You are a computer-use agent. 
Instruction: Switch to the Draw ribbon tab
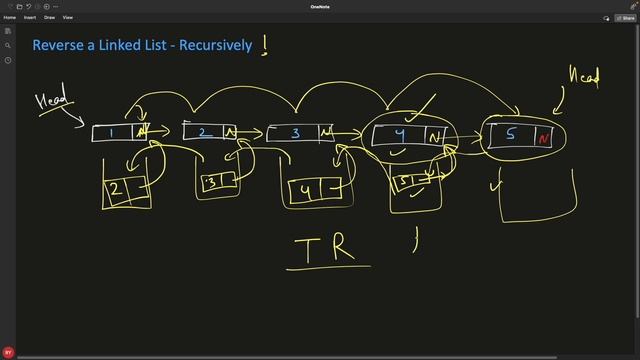[x=49, y=18]
